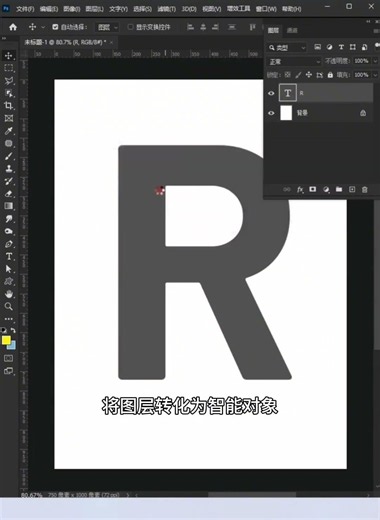Select the Crop tool
The image size is (380, 520).
(x=9, y=106)
